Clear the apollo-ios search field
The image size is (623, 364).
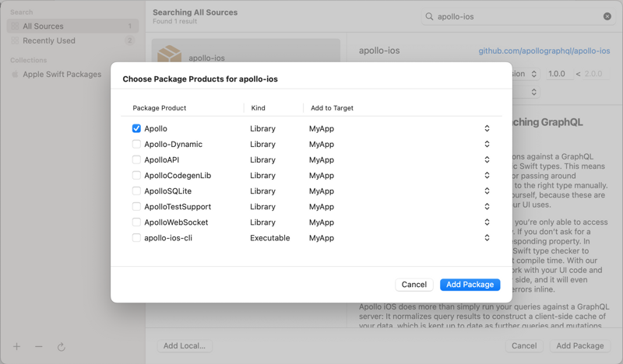607,16
